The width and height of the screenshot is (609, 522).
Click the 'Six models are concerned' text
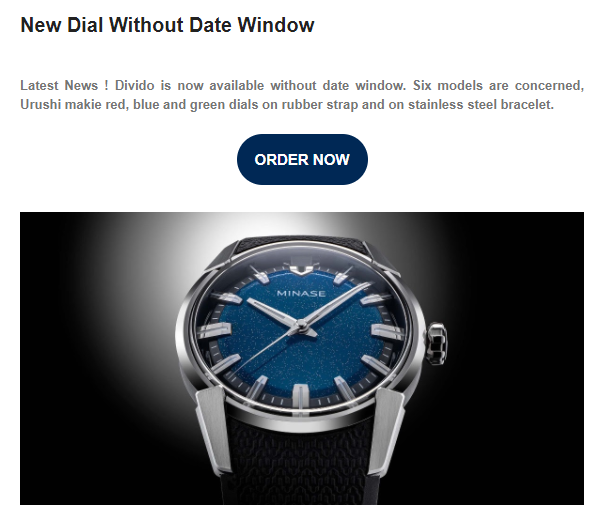498,85
